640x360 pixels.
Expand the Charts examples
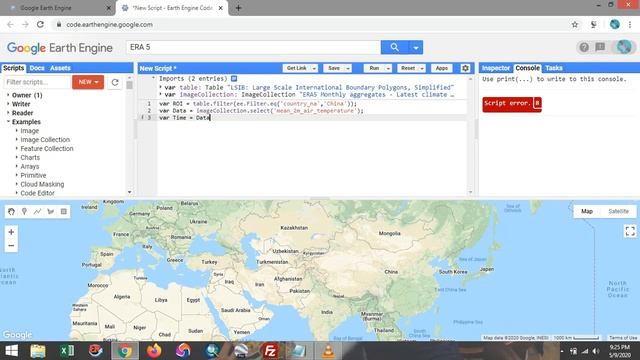[x=17, y=158]
